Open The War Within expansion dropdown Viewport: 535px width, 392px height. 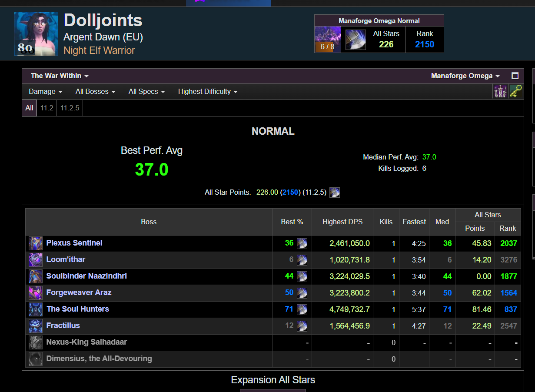(x=60, y=76)
